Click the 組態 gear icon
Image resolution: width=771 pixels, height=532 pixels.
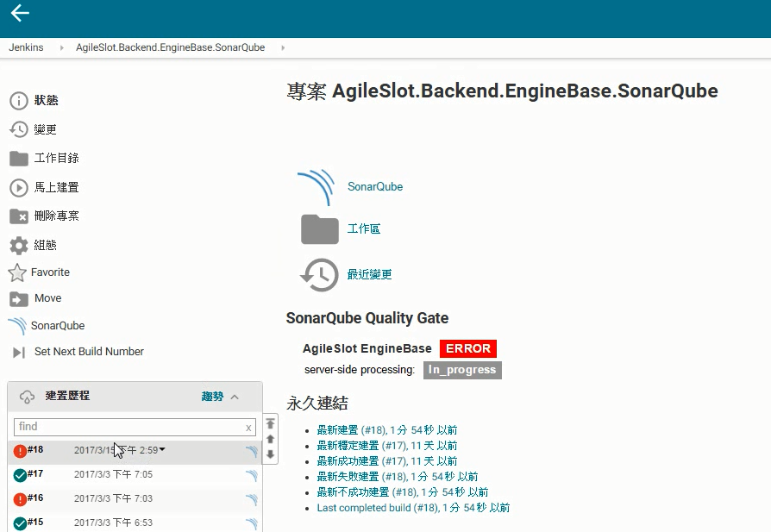19,246
